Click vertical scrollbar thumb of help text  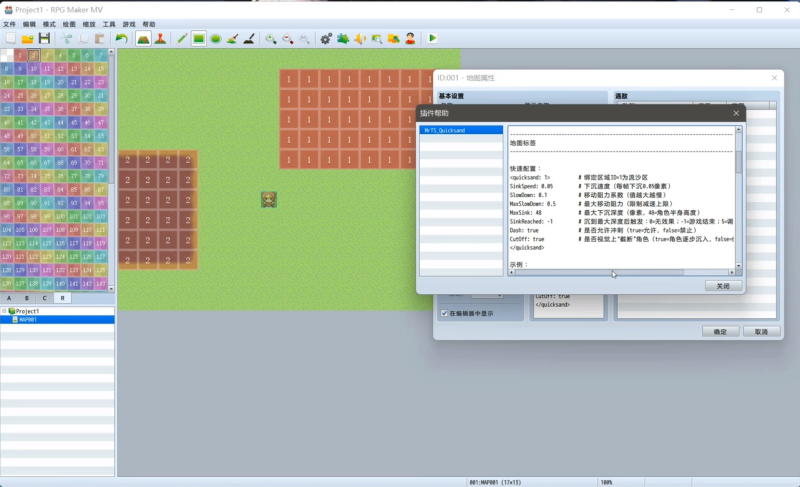(738, 162)
